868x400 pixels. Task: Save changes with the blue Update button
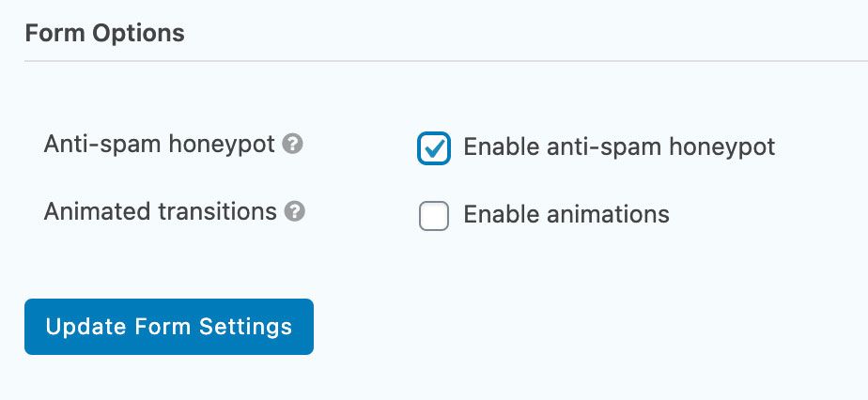[169, 327]
